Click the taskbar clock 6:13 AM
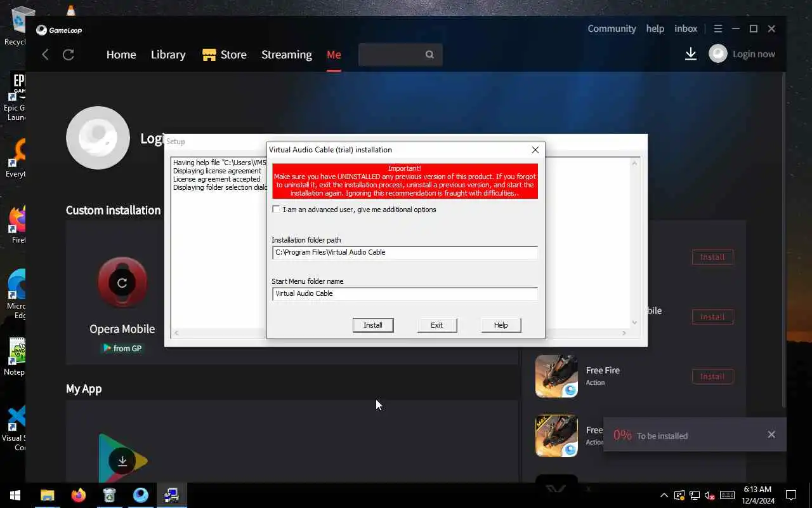The height and width of the screenshot is (508, 812). [x=757, y=490]
